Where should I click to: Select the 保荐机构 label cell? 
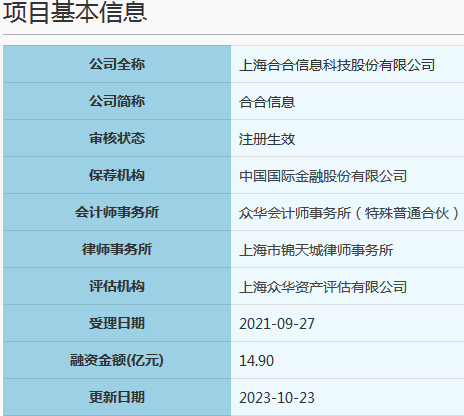coord(117,175)
